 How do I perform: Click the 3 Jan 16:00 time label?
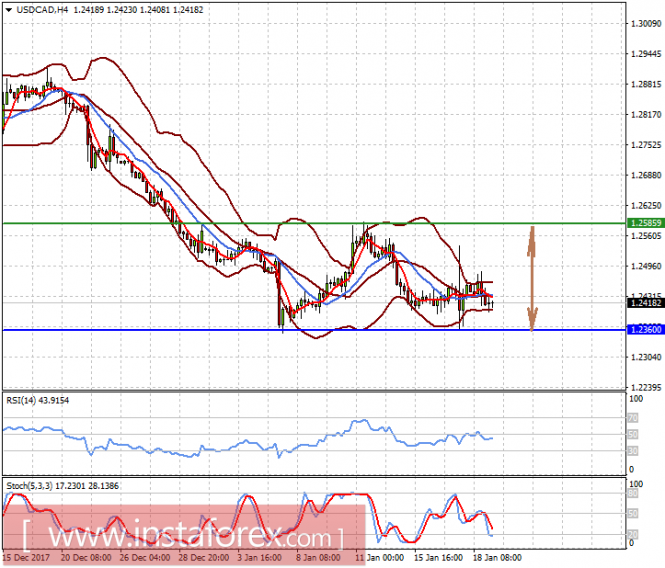pos(260,557)
